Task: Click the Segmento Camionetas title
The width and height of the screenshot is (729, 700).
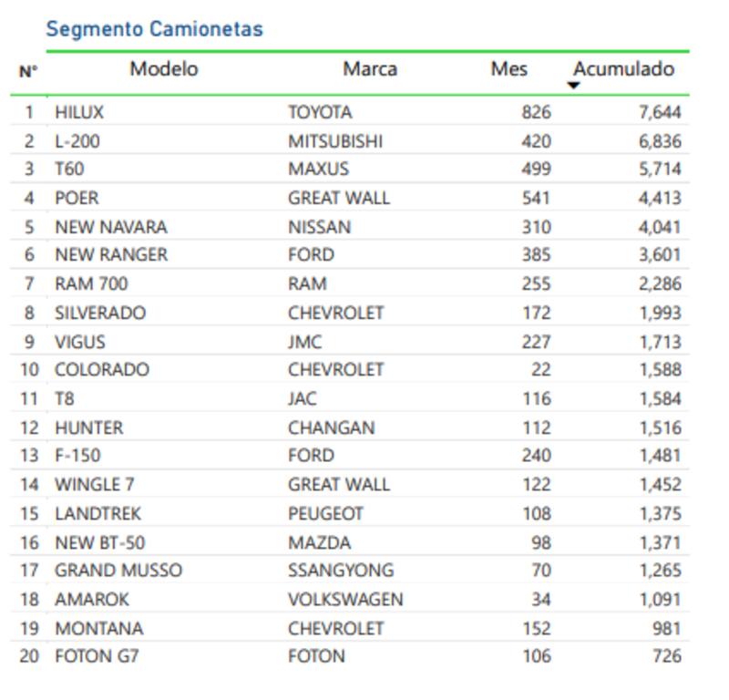Action: [x=154, y=28]
